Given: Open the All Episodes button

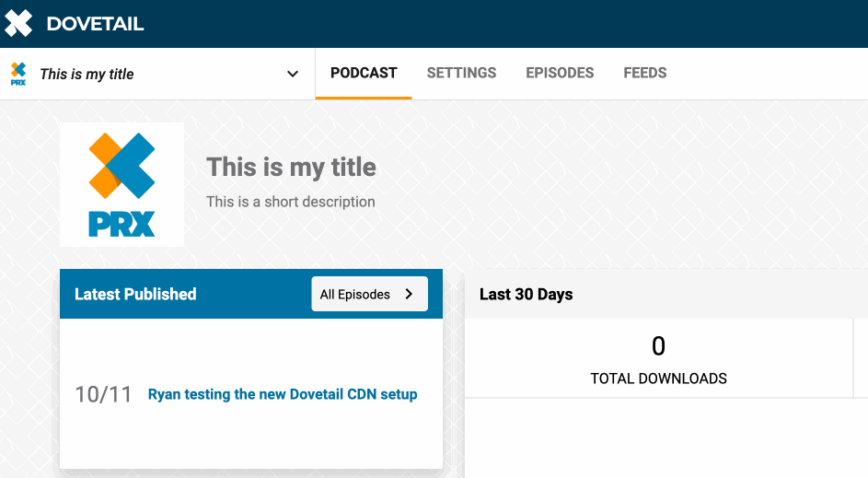Looking at the screenshot, I should (x=369, y=294).
